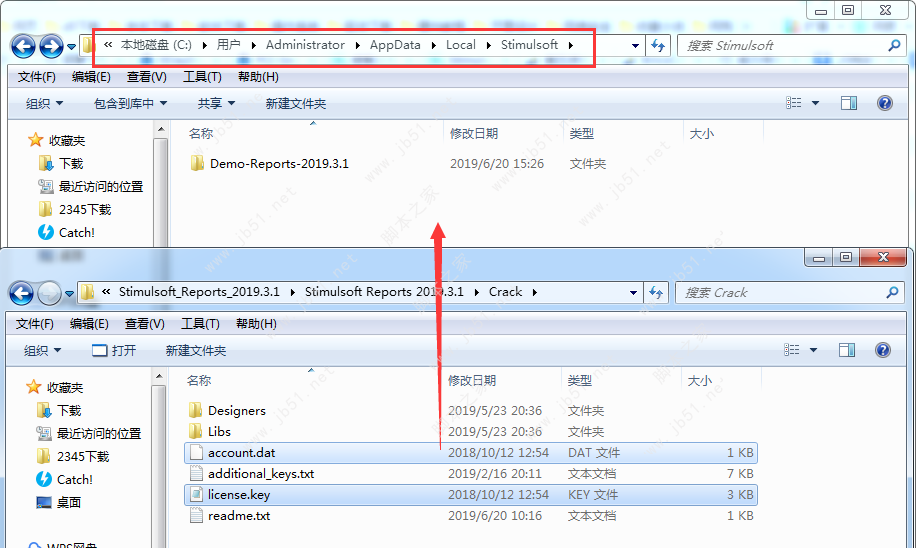This screenshot has height=548, width=916.
Task: Open 文件(F) menu in the Crack window
Action: pos(34,324)
